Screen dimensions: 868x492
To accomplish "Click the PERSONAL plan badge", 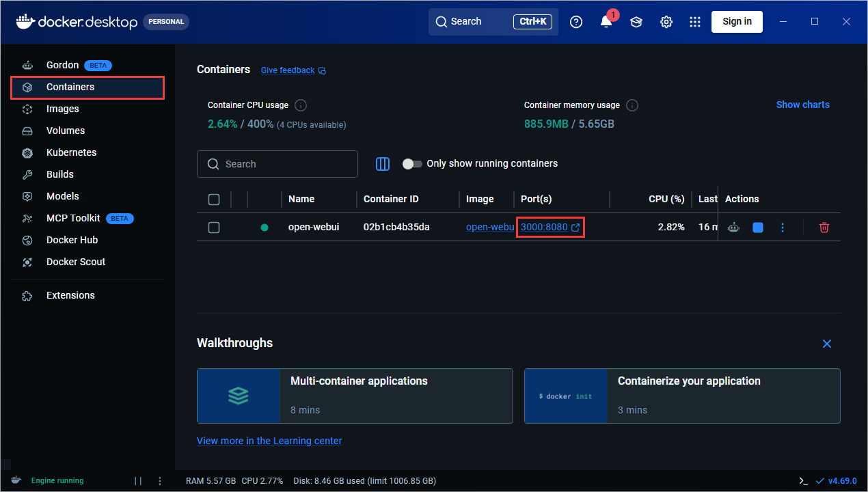I will [166, 21].
